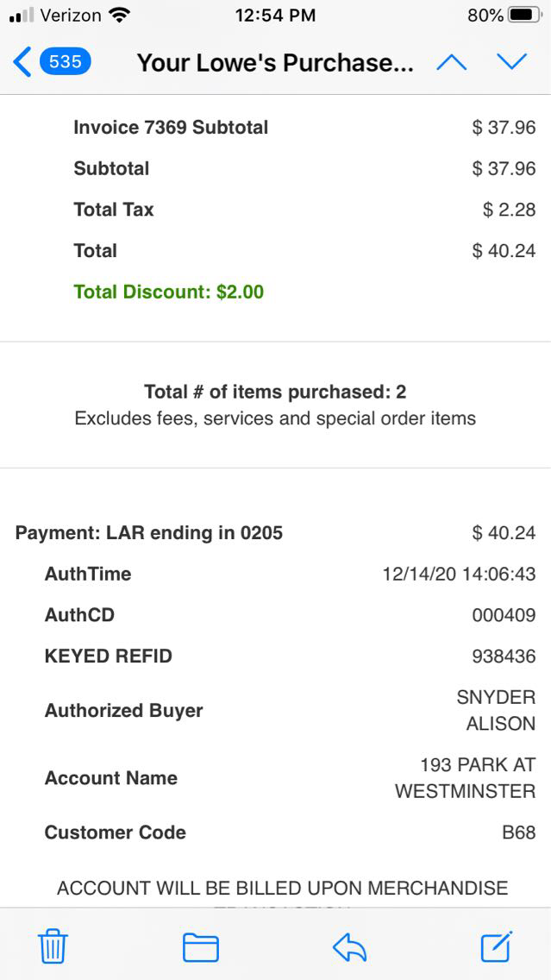Tap the Customer Code B68 value

(x=519, y=833)
